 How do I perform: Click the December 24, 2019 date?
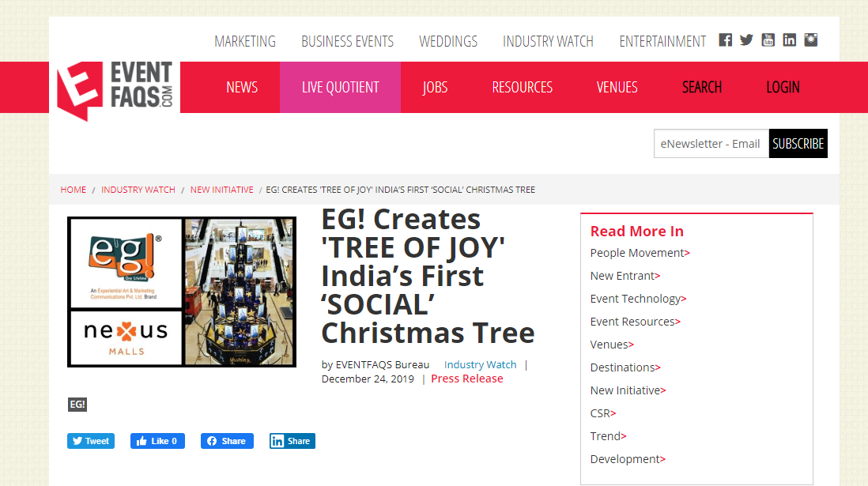tap(368, 379)
